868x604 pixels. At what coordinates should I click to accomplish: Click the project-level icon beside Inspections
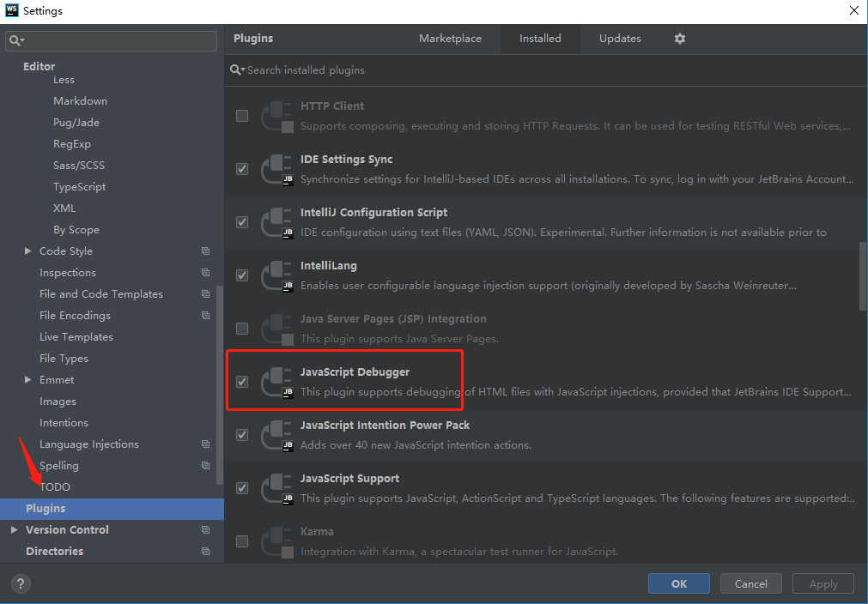[x=205, y=273]
